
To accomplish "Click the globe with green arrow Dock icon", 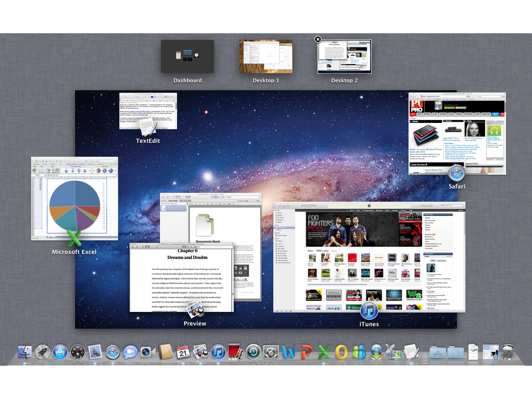I will click(x=377, y=352).
